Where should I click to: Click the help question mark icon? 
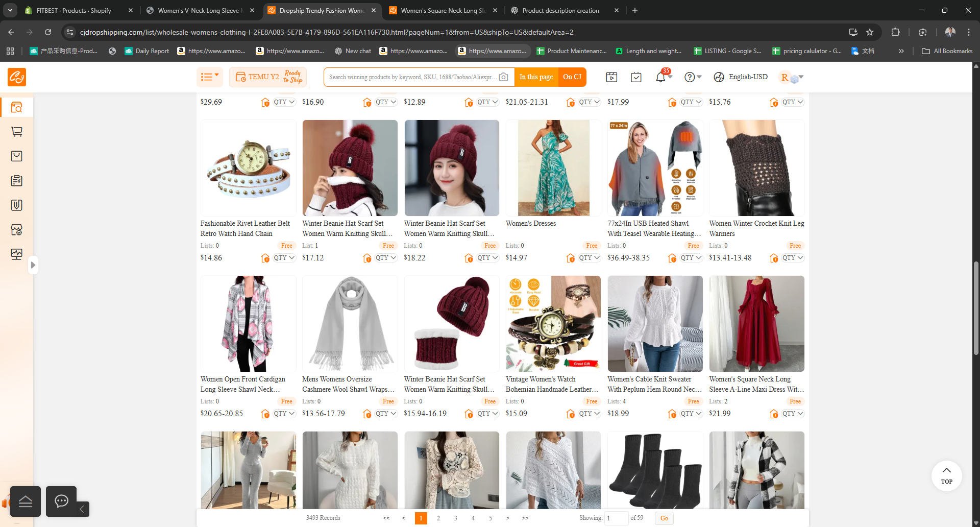[x=690, y=77]
